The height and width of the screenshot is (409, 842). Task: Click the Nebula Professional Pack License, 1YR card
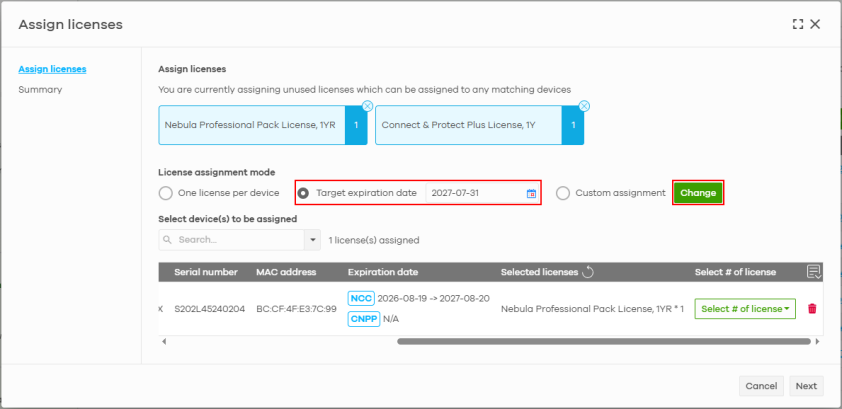click(x=263, y=125)
